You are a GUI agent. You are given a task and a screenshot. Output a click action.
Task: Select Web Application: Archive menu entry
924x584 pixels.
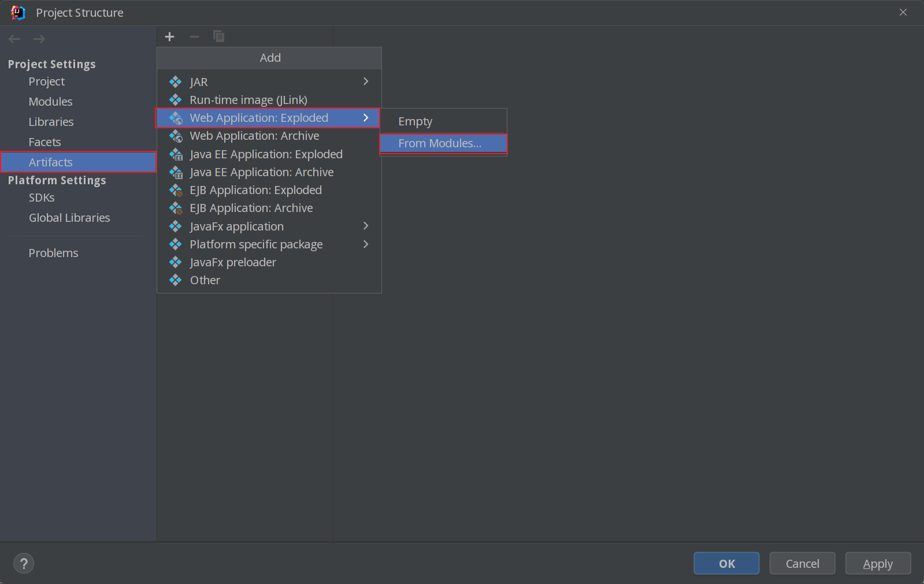pyautogui.click(x=269, y=136)
